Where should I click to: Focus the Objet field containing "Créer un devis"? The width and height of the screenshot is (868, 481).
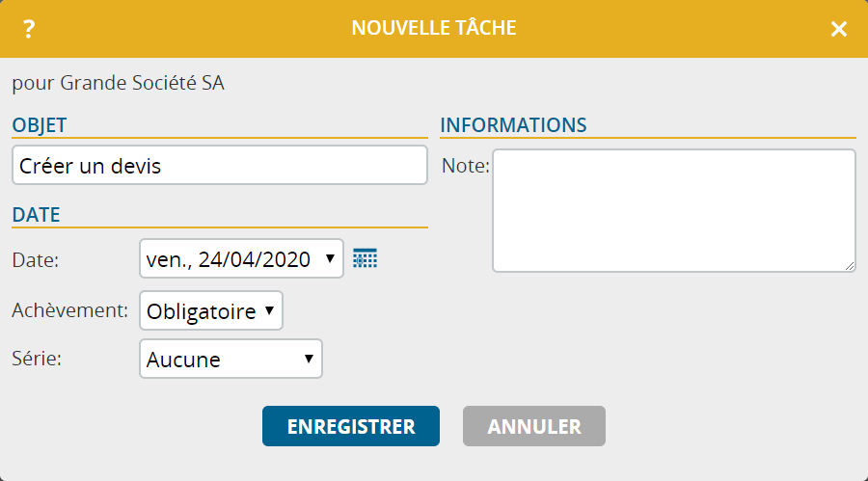(220, 165)
